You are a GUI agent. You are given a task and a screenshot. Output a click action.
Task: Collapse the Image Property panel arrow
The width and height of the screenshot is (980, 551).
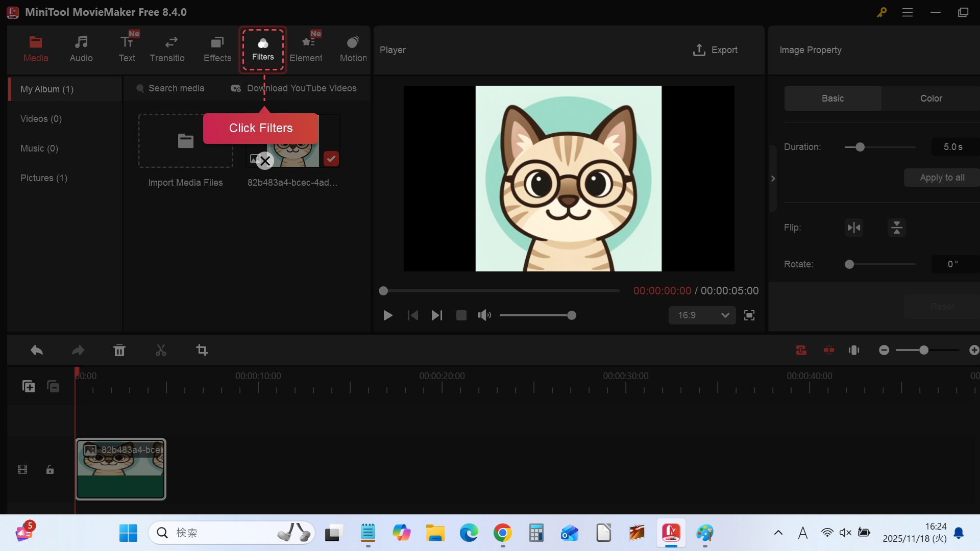coord(773,179)
